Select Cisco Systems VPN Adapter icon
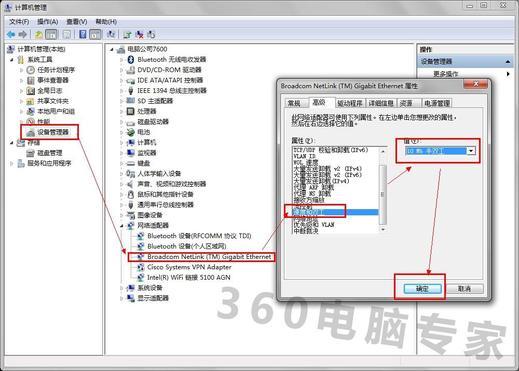The width and height of the screenshot is (519, 371). [141, 267]
